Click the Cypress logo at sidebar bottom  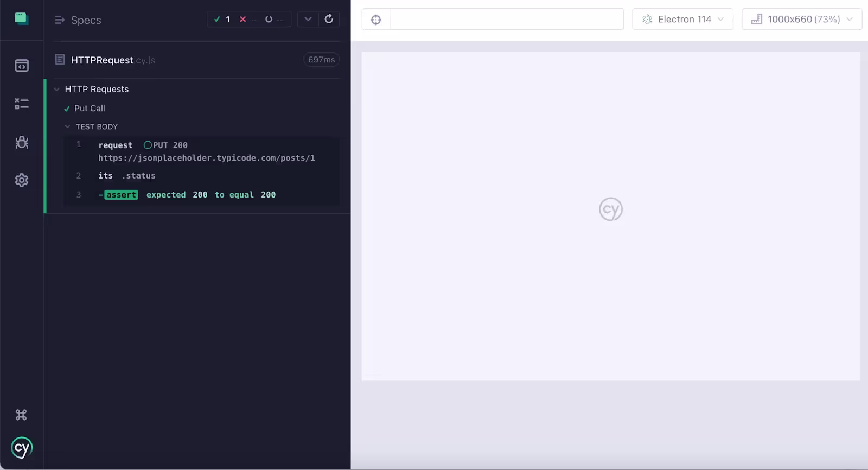coord(22,448)
